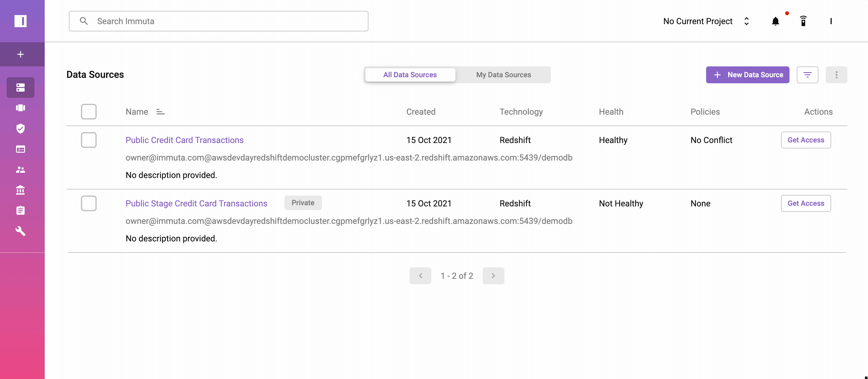Go to previous page arrow

click(420, 276)
